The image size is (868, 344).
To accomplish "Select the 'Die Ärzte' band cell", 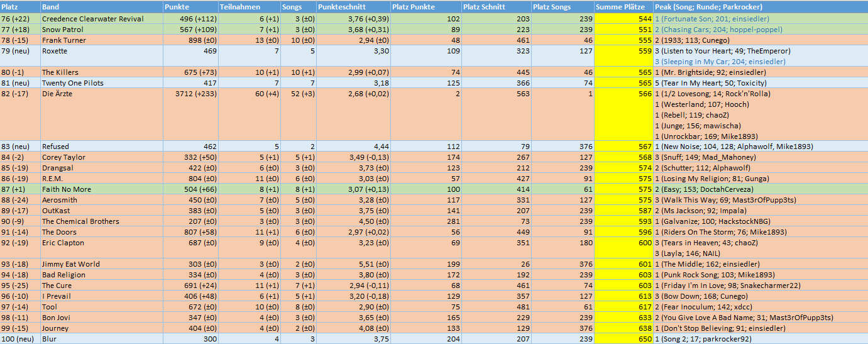I will click(x=101, y=114).
